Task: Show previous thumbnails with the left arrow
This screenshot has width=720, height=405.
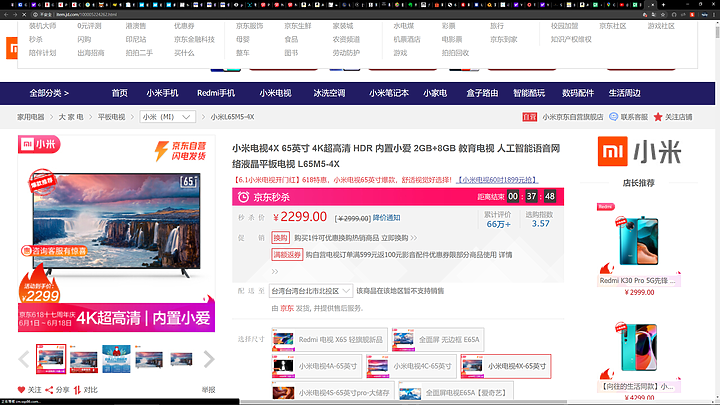Action: (x=24, y=359)
